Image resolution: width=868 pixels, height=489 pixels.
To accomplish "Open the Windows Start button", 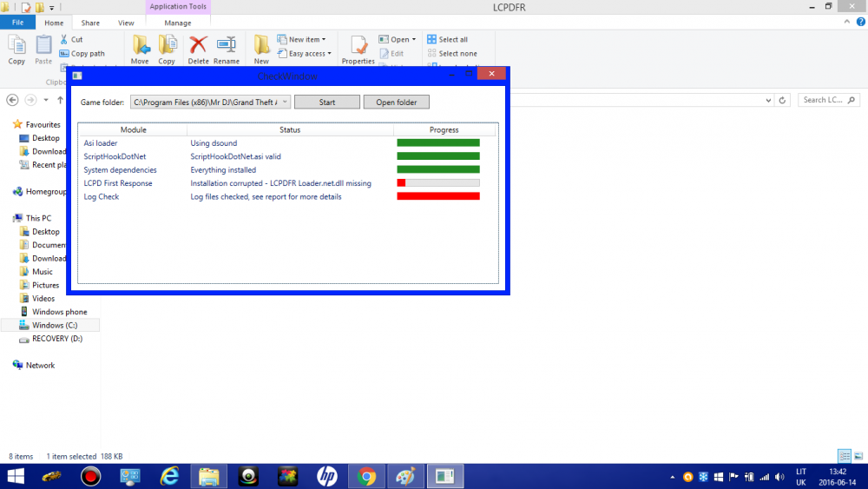I will pyautogui.click(x=16, y=476).
